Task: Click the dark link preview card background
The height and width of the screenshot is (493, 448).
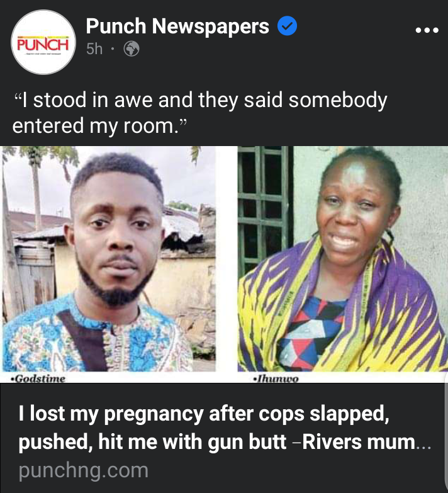Action: pos(224,438)
